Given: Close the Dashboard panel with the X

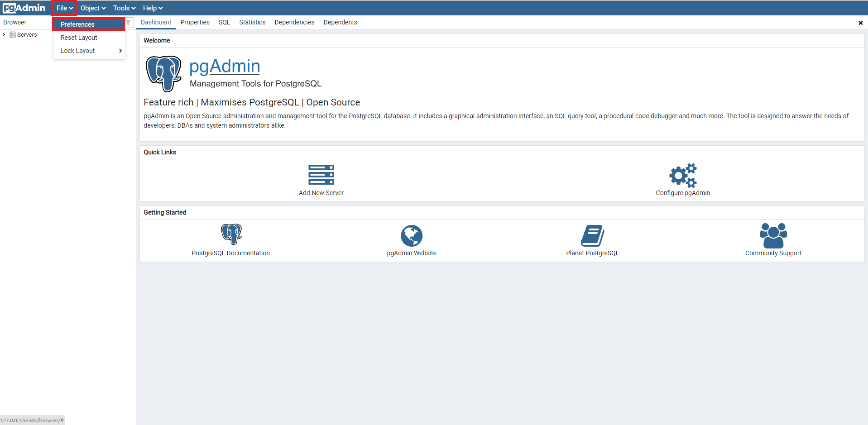Looking at the screenshot, I should click(x=860, y=22).
